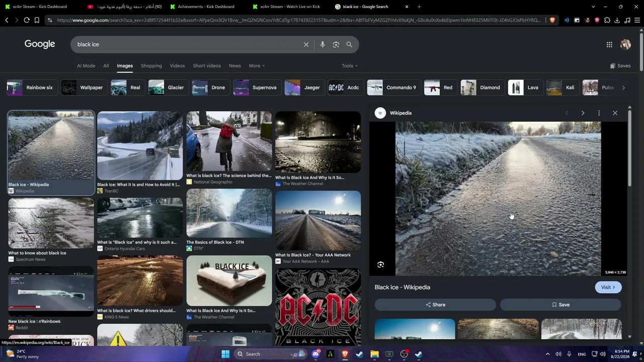This screenshot has height=362, width=644.
Task: Open the browser downloads icon
Action: point(617,20)
